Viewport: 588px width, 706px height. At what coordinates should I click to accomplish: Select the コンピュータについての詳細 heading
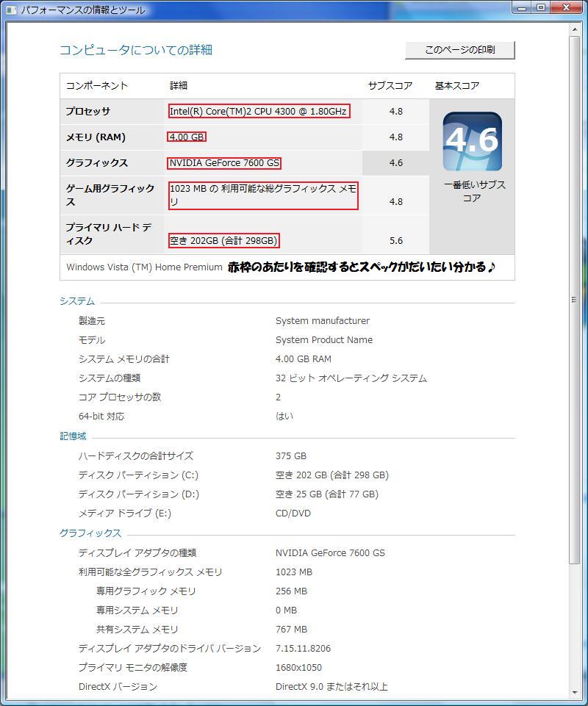pyautogui.click(x=136, y=50)
